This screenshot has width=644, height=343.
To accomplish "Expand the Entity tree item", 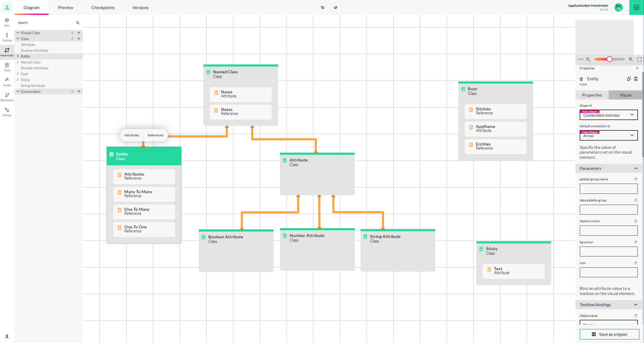I will coord(17,56).
